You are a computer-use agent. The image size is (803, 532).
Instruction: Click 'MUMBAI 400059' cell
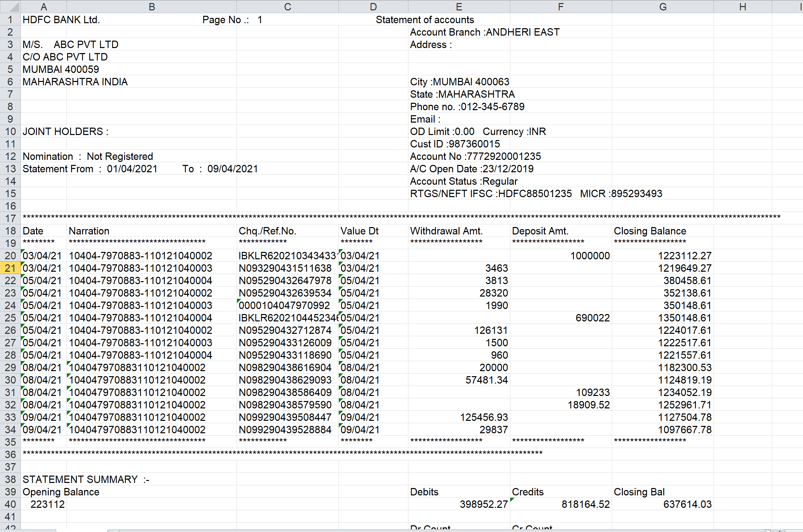point(61,69)
